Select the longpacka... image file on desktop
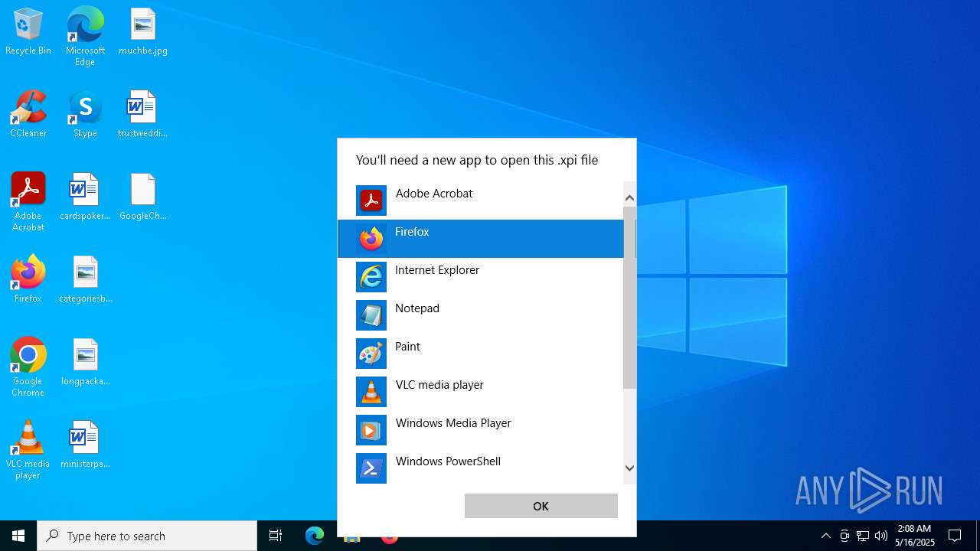The height and width of the screenshot is (551, 980). 86,363
